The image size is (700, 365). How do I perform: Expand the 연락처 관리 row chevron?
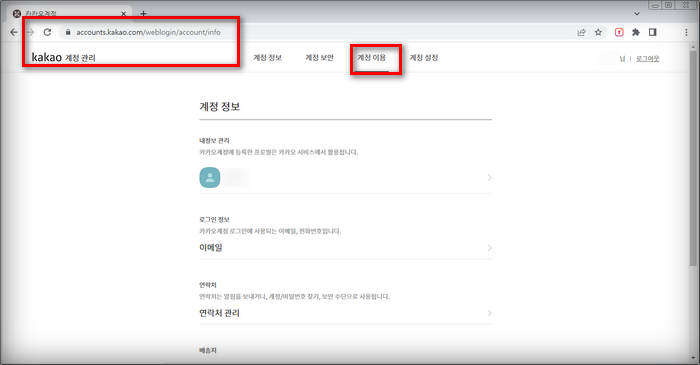[x=489, y=313]
